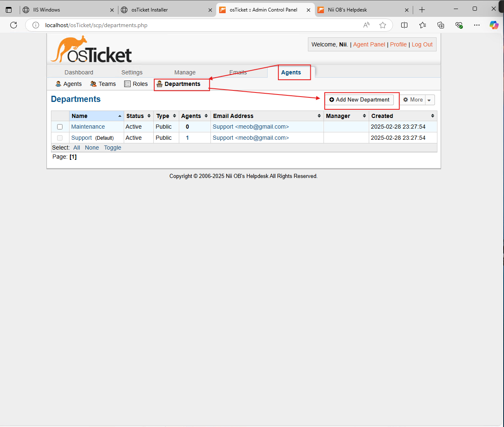The image size is (504, 427).
Task: Open the Agent Panel link
Action: (369, 44)
